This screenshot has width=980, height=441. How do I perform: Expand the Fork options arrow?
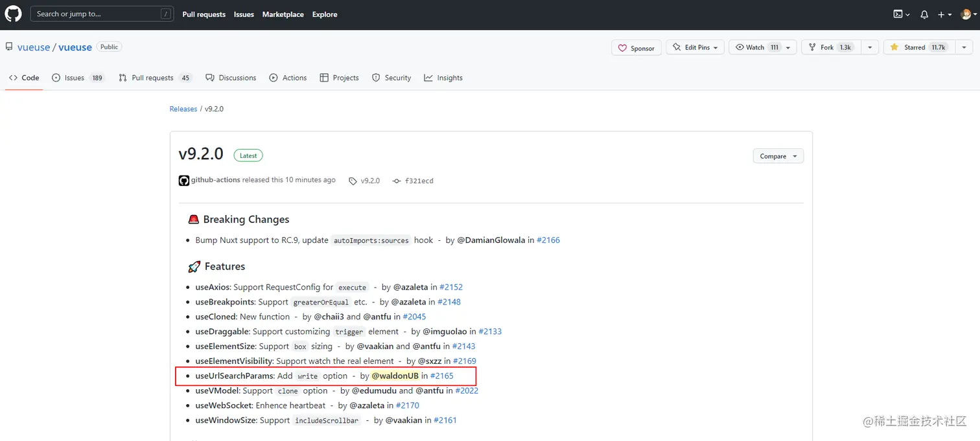pos(870,47)
